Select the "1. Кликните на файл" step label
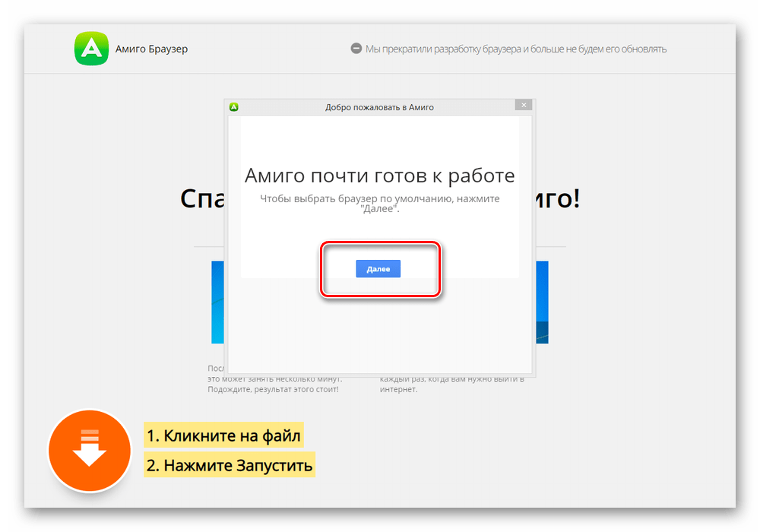 click(223, 436)
